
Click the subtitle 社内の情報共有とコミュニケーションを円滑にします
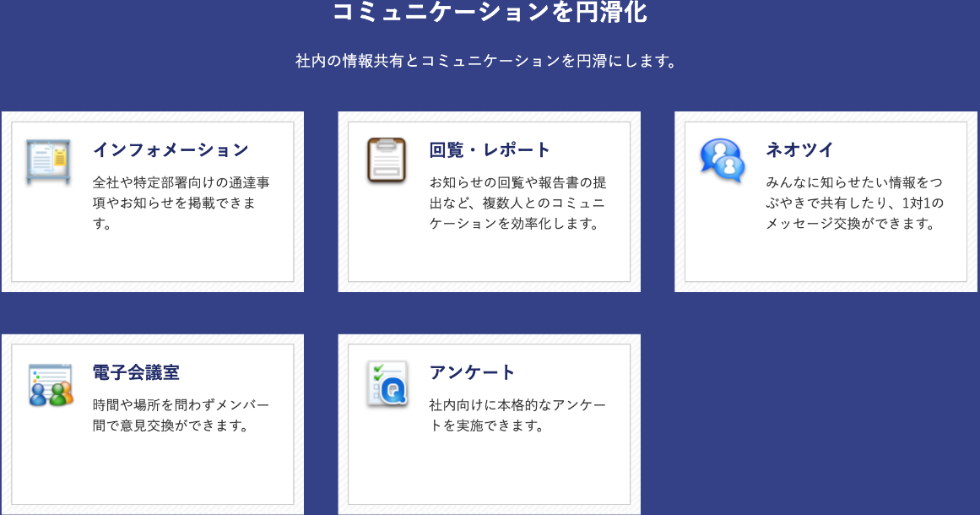click(x=487, y=62)
